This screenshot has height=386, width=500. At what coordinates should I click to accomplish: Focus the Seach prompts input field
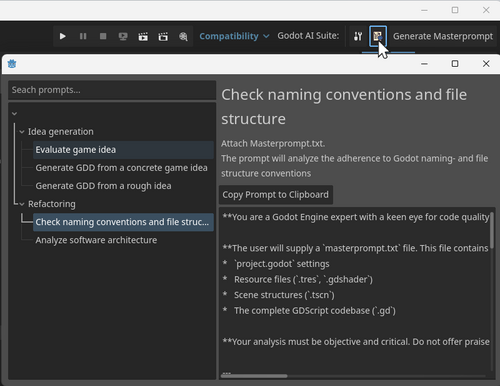(x=112, y=90)
